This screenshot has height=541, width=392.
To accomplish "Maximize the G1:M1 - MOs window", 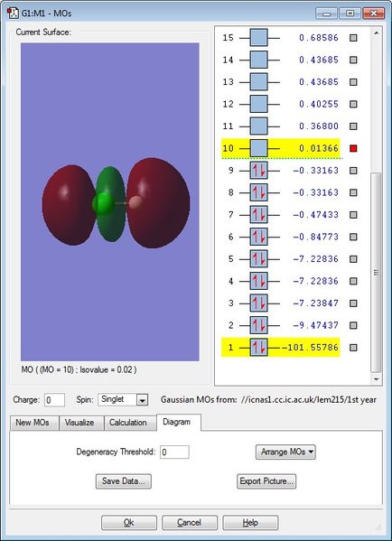I will coord(350,14).
